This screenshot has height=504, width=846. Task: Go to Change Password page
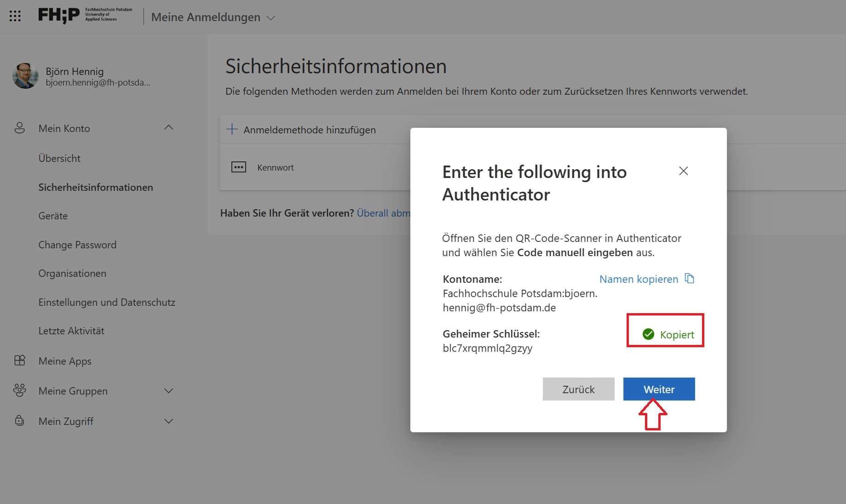[77, 245]
